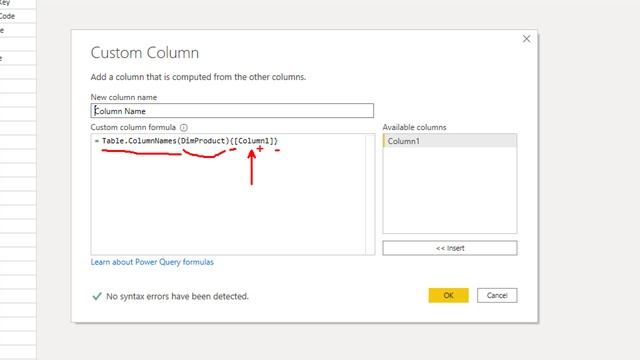Click the New column name input field
This screenshot has width=640, height=360.
coord(232,111)
